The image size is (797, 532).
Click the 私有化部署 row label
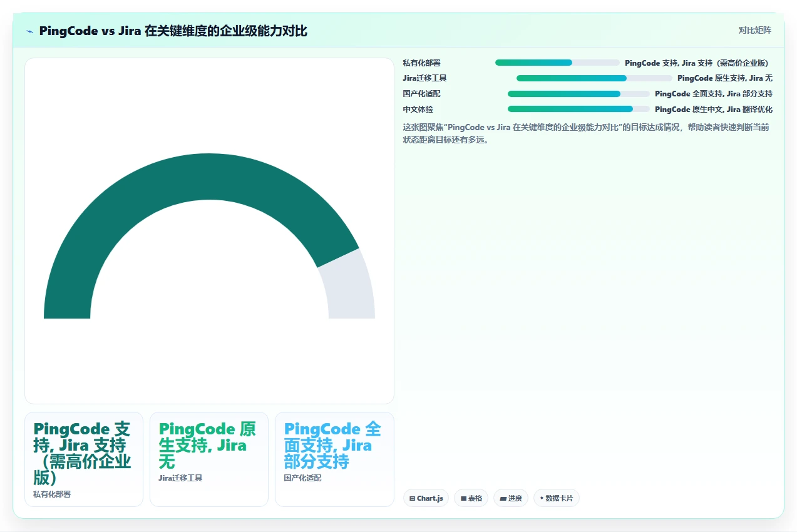421,63
